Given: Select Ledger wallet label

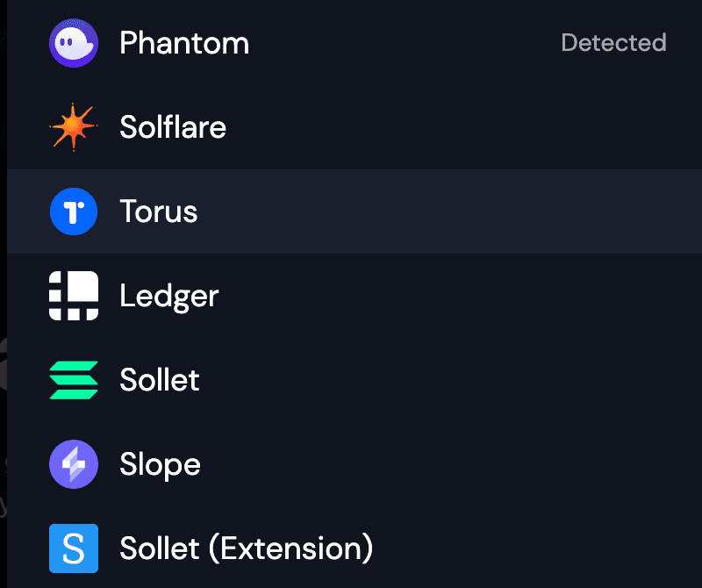Looking at the screenshot, I should tap(169, 296).
